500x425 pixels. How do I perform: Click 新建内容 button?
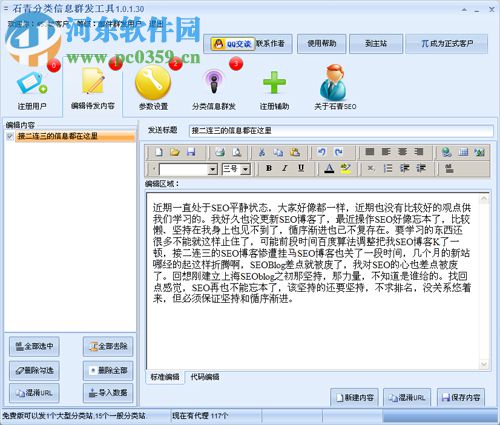pyautogui.click(x=354, y=397)
